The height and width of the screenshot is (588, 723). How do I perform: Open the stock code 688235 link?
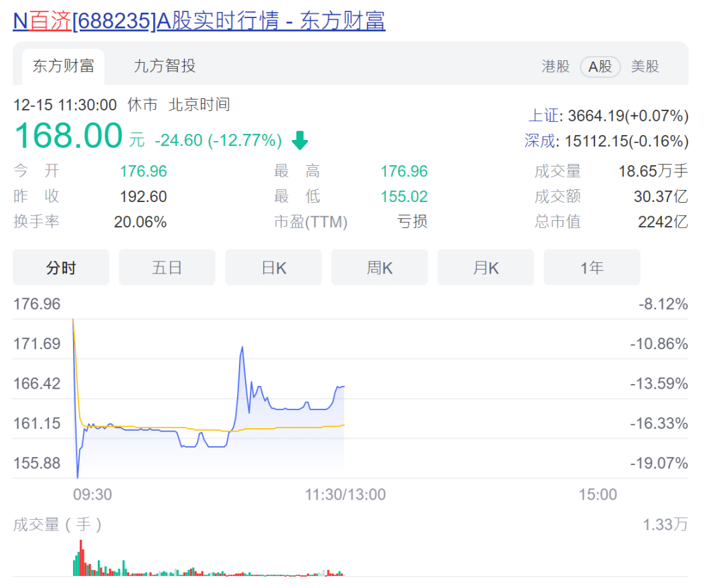[x=115, y=20]
